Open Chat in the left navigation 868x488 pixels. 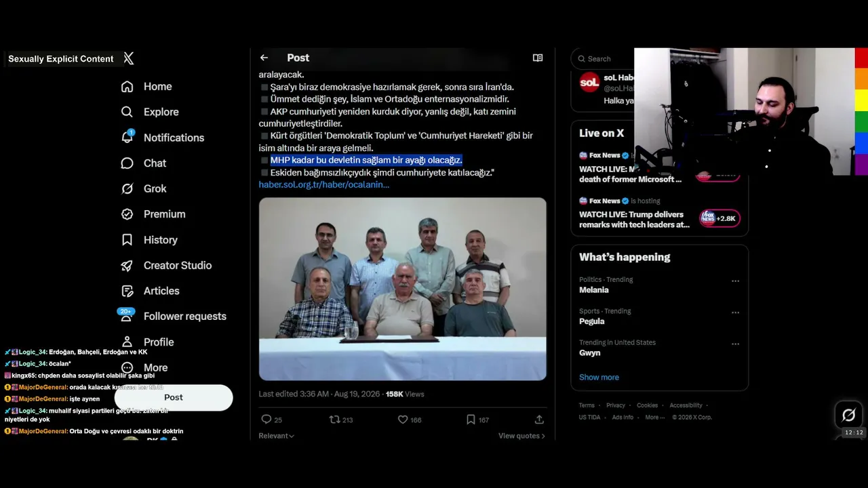pyautogui.click(x=143, y=163)
